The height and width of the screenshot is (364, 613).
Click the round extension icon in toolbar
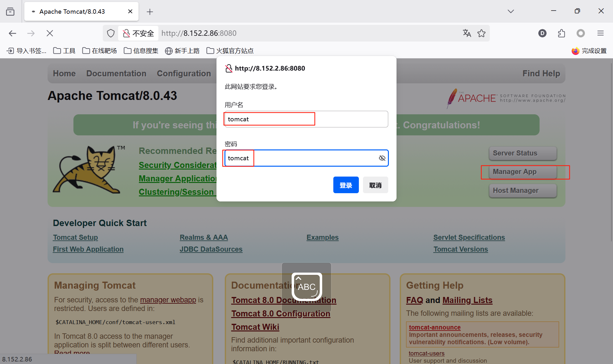point(581,33)
